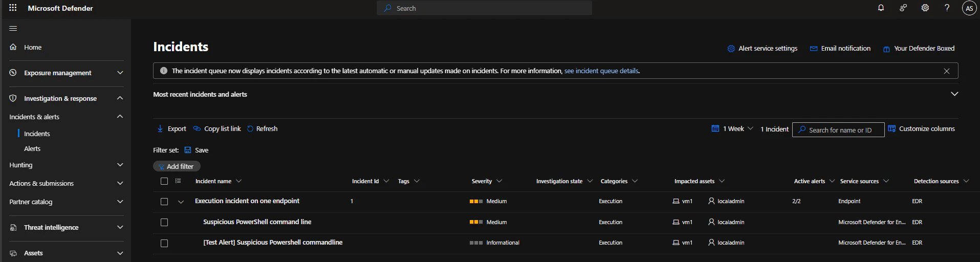Collapse the Incidents & alerts group
The image size is (980, 262).
coord(120,116)
